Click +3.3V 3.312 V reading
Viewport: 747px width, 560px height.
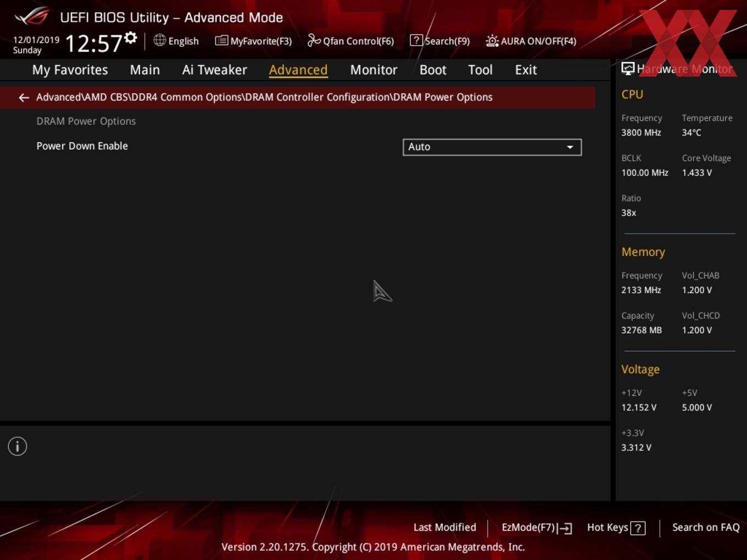[x=636, y=448]
